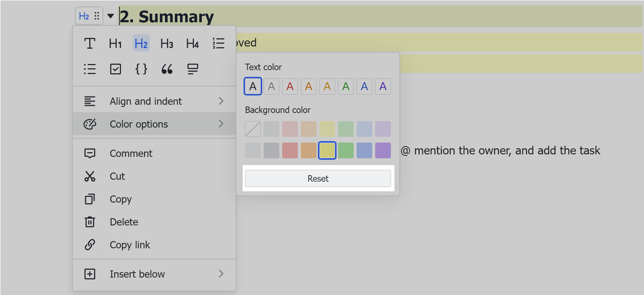Choose Copy link from the menu

130,245
